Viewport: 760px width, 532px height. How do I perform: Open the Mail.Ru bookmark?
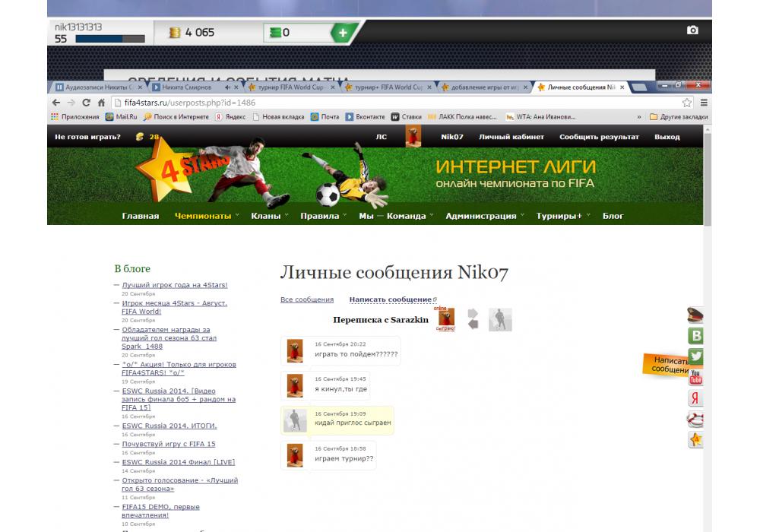[122, 117]
